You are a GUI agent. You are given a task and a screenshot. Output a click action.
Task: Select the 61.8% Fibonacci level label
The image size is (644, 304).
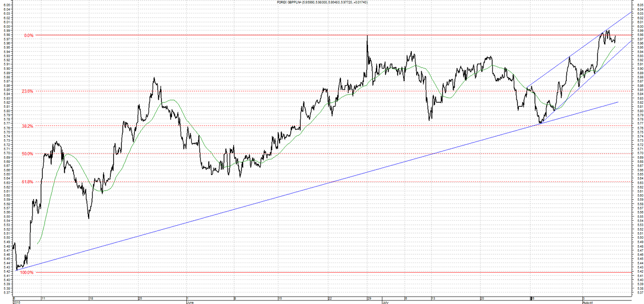(28, 182)
